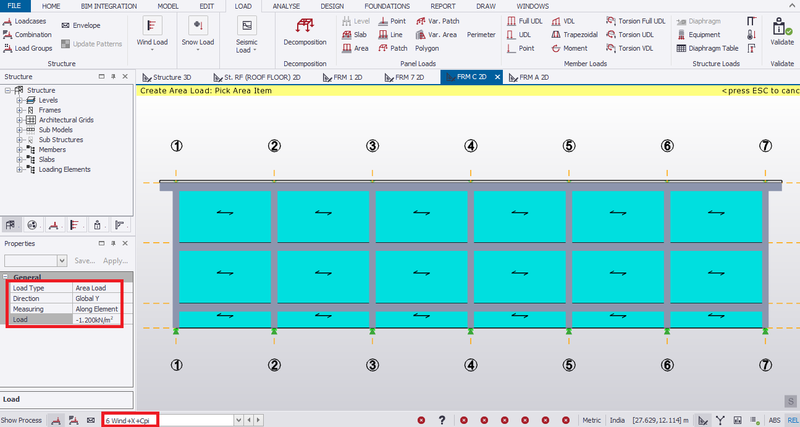Expand the Members tree node
800x427 pixels.
(19, 149)
